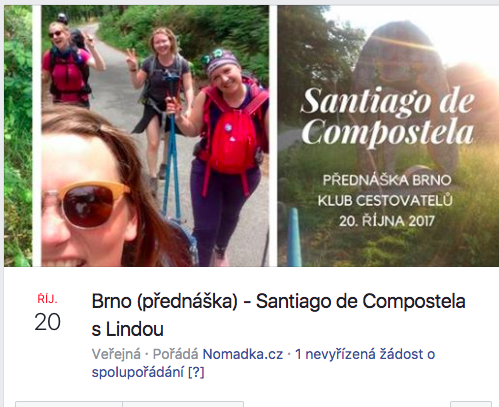Open the pending co-hosting request link
The height and width of the screenshot is (407, 499).
click(263, 363)
